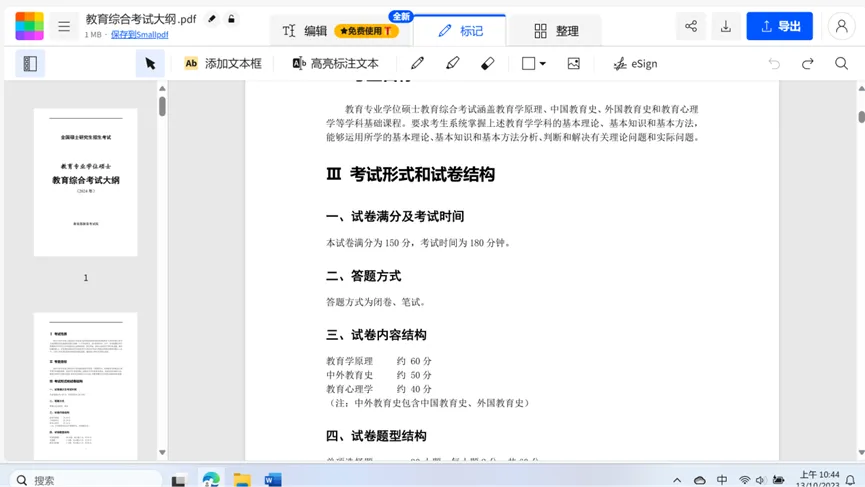Click the blue 导出 button
The image size is (865, 487).
(x=779, y=27)
